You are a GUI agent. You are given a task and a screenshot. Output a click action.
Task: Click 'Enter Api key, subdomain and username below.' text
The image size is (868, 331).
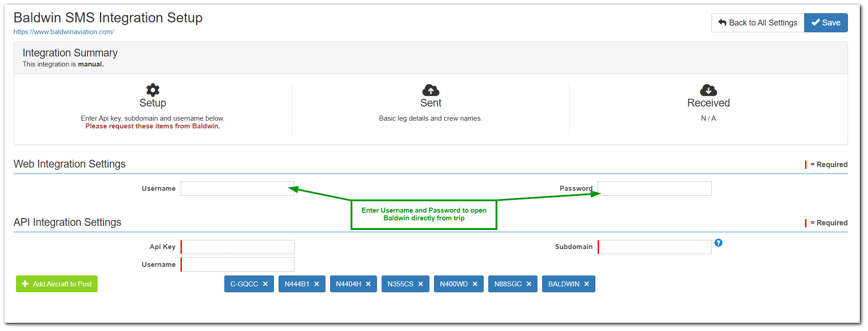(x=153, y=118)
